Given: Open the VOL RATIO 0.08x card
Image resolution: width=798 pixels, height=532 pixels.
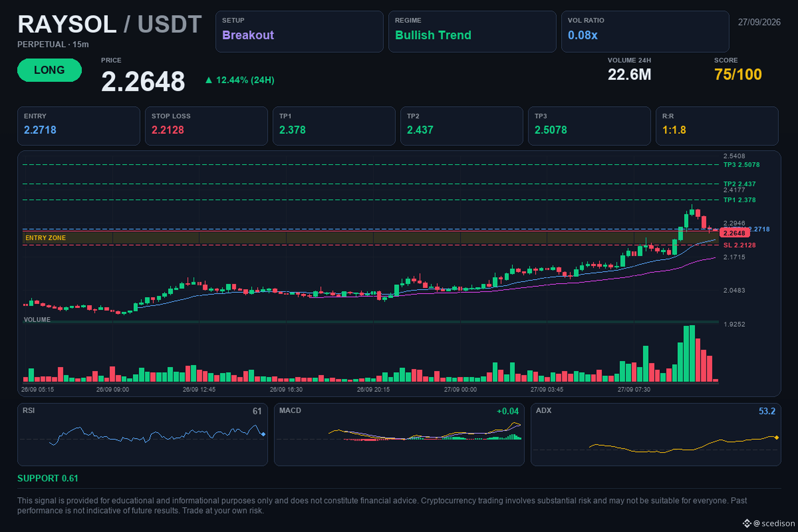Looking at the screenshot, I should 645,32.
